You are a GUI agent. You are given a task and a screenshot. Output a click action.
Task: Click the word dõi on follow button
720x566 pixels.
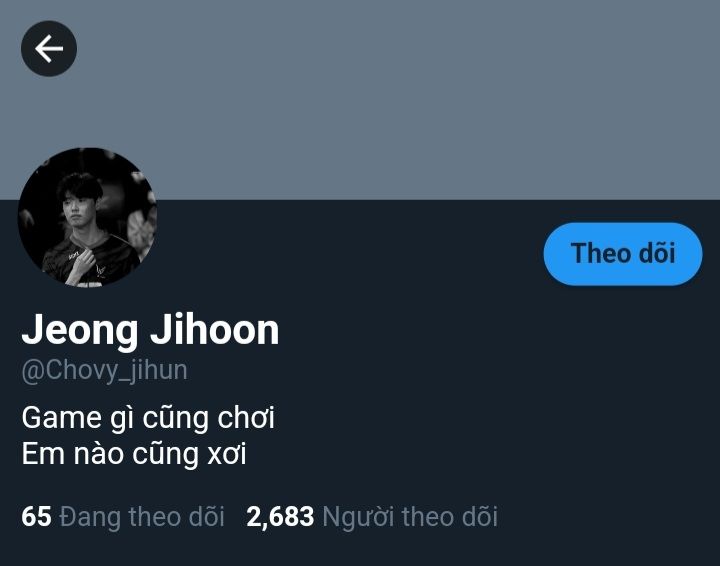(x=658, y=253)
